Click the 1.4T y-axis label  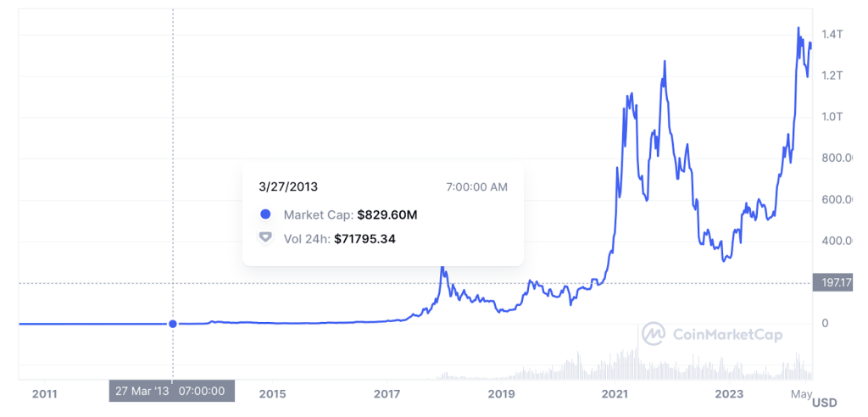point(832,35)
